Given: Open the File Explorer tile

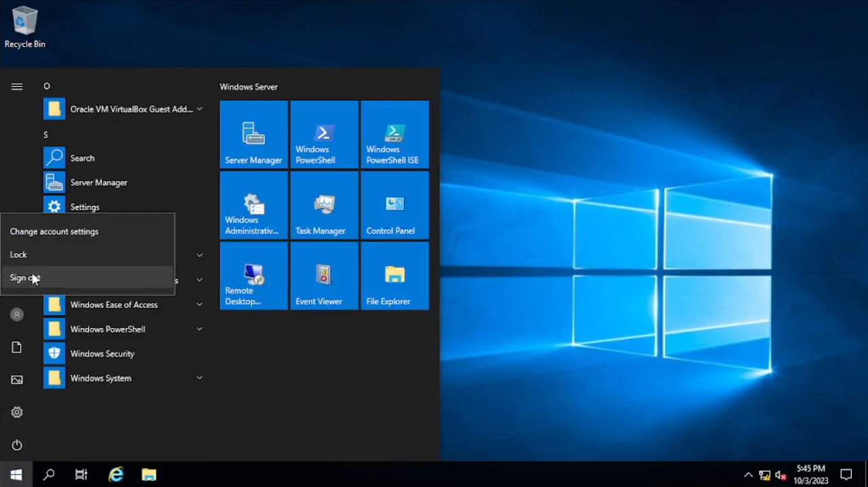Looking at the screenshot, I should [x=394, y=276].
